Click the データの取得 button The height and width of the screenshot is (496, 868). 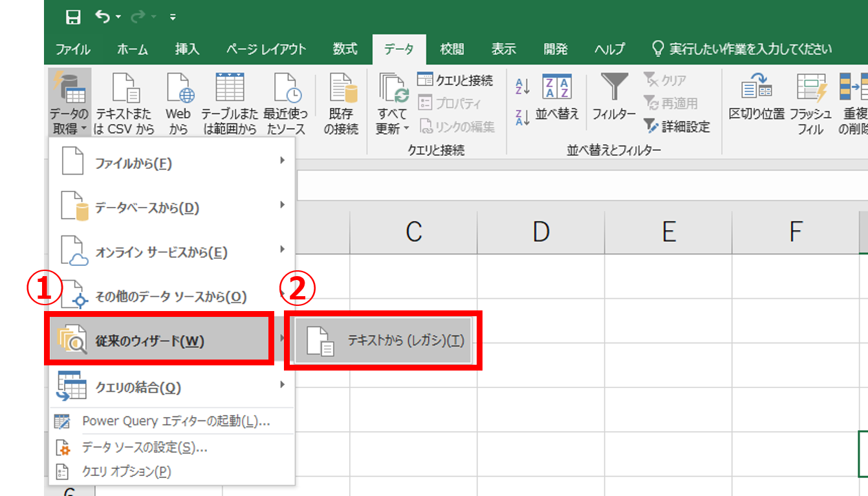[69, 102]
